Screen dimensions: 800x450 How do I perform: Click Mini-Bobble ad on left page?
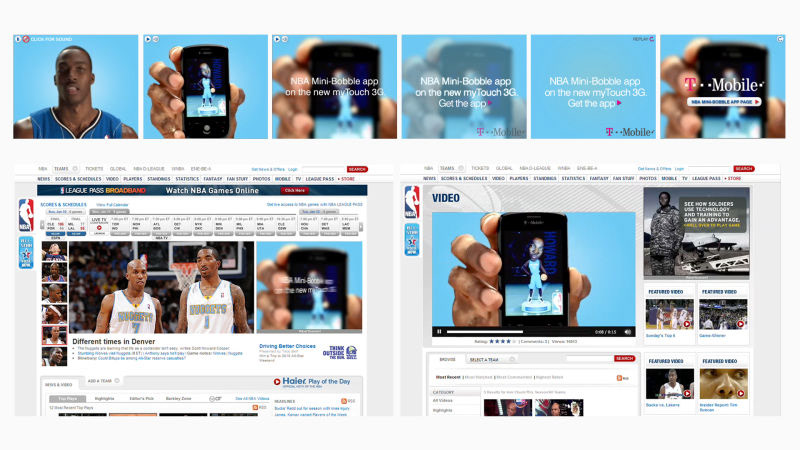tap(309, 287)
